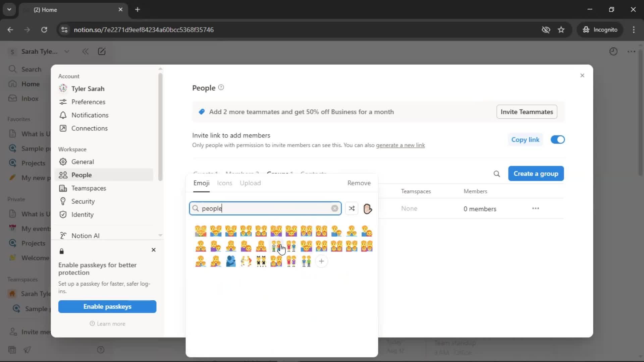Pick a random emoji with the shuffle icon
Screen dimensions: 644x362
click(x=352, y=208)
